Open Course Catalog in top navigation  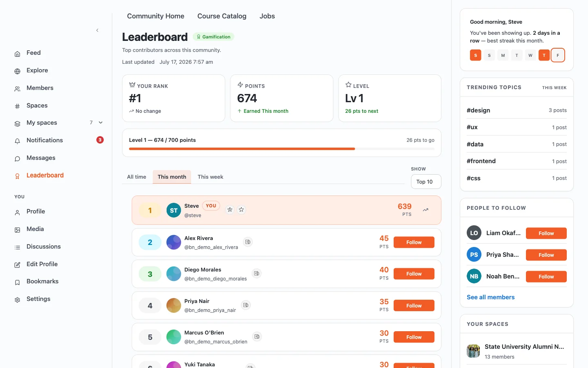222,16
